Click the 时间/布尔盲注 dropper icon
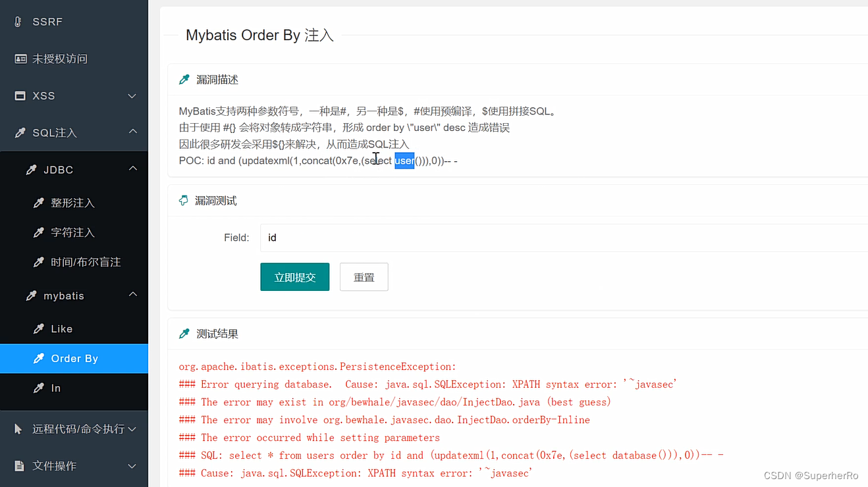The image size is (868, 487). [x=38, y=262]
